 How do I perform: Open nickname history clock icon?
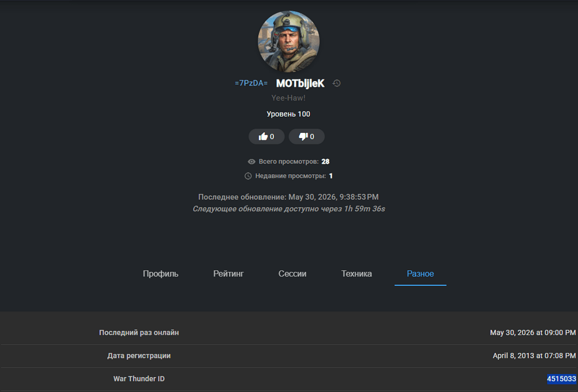click(x=336, y=83)
